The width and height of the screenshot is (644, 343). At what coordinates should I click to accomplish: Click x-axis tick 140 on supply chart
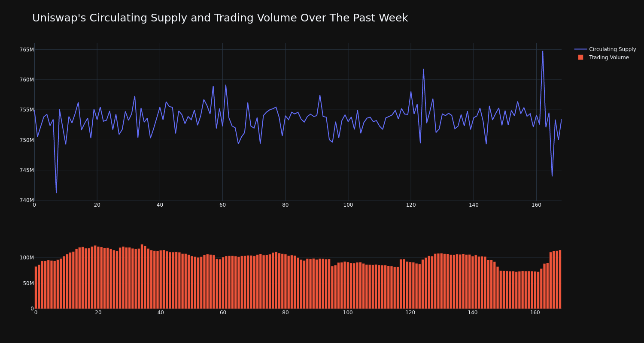(474, 205)
